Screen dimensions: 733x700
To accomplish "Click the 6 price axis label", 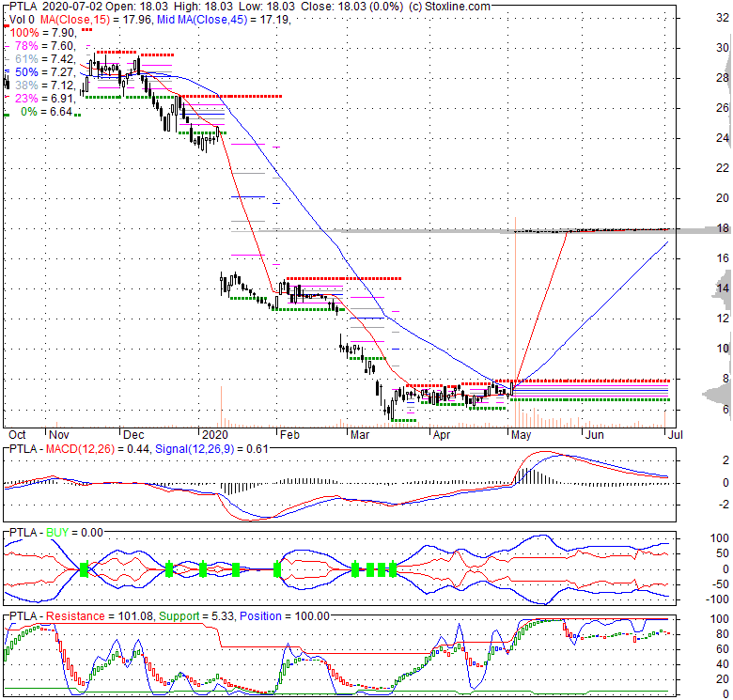I will click(x=725, y=410).
